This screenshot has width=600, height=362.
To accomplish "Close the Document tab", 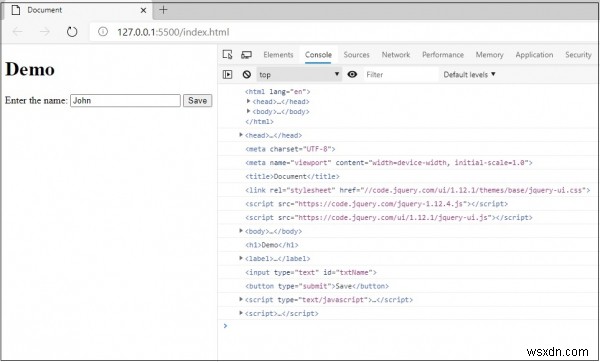I will coord(143,10).
